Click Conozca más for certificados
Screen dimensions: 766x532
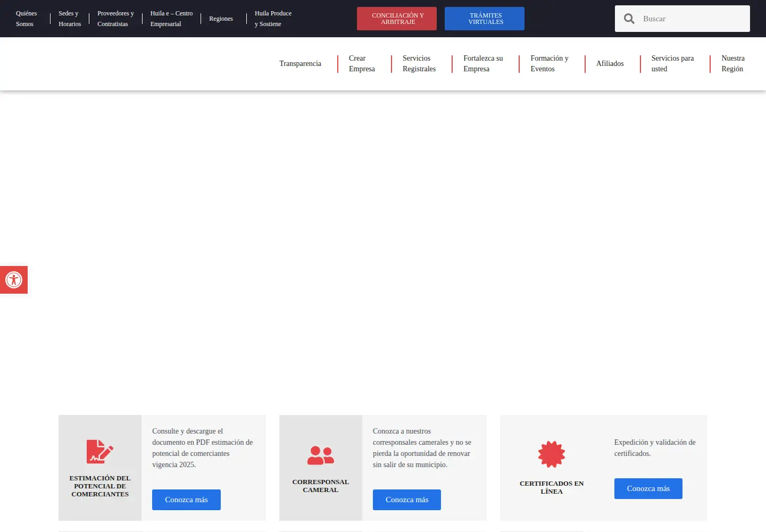pyautogui.click(x=648, y=488)
